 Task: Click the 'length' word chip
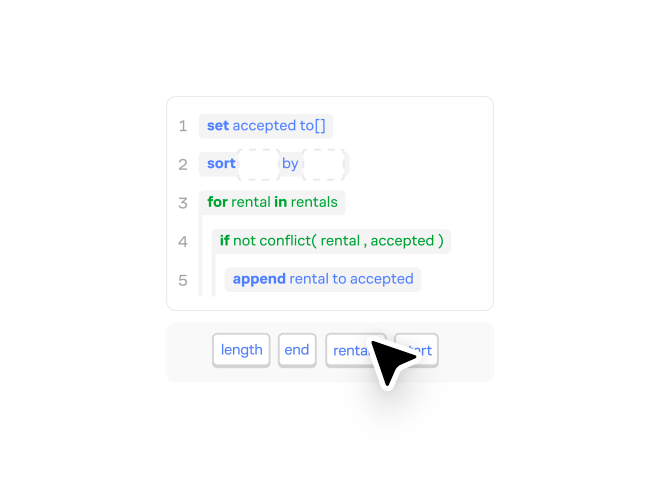point(241,350)
